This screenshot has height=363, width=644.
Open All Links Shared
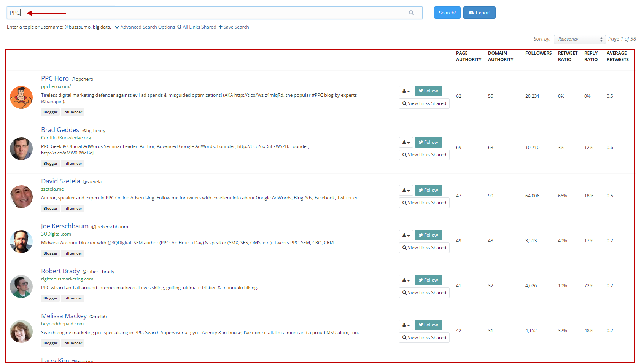point(197,27)
